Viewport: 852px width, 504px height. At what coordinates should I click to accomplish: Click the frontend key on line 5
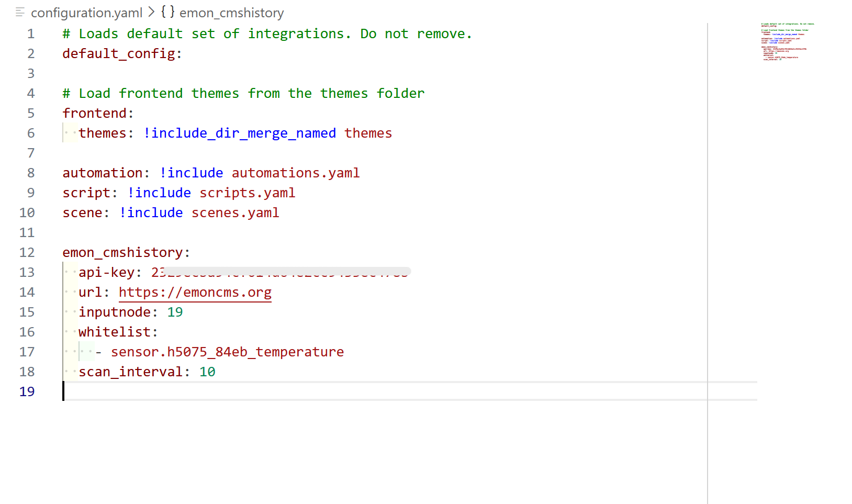(x=95, y=114)
